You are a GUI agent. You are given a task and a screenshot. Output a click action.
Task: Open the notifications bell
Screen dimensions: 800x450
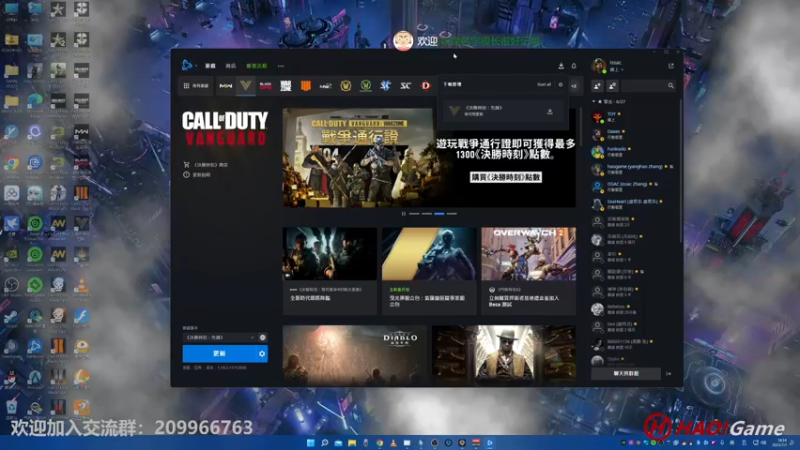(573, 66)
